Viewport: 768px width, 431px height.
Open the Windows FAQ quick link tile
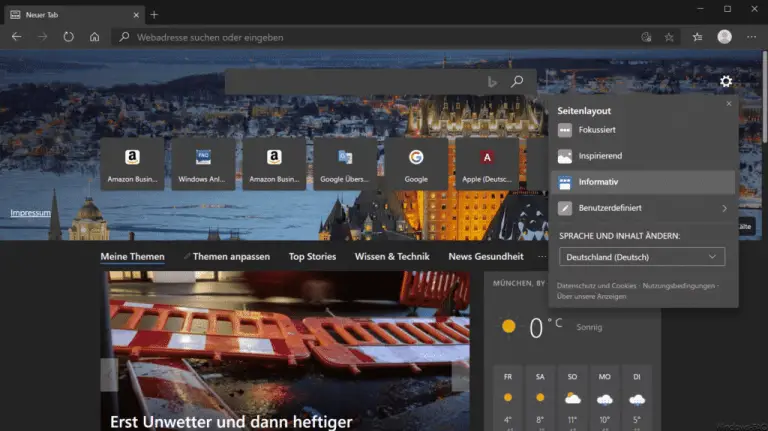coord(203,164)
